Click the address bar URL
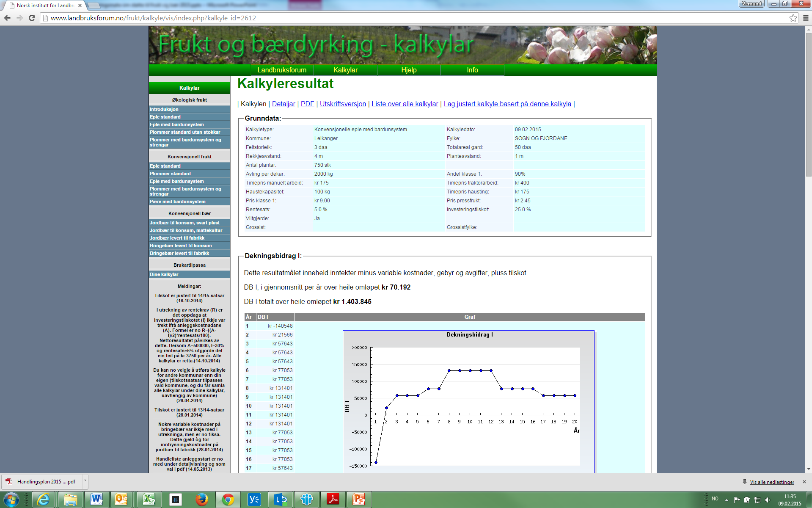The image size is (812, 508). [153, 18]
